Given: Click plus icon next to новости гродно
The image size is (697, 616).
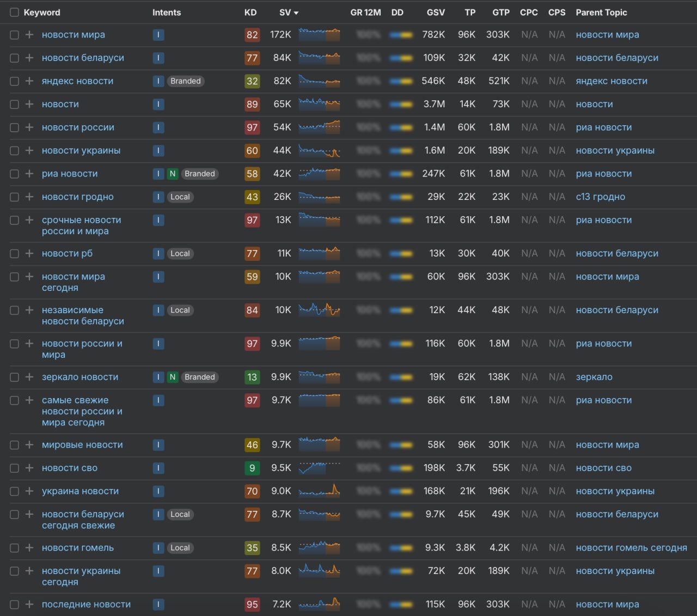Looking at the screenshot, I should [x=29, y=197].
